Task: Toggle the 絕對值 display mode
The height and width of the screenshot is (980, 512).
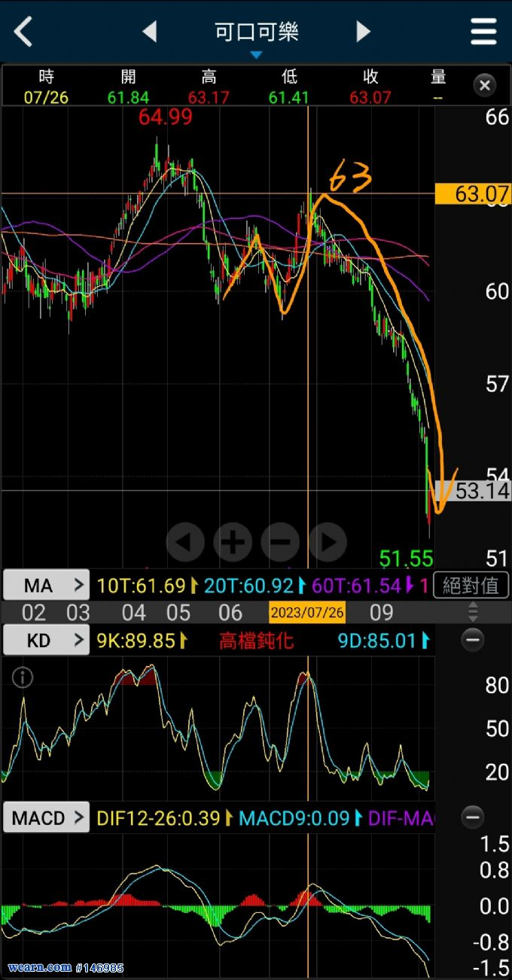Action: pyautogui.click(x=471, y=586)
